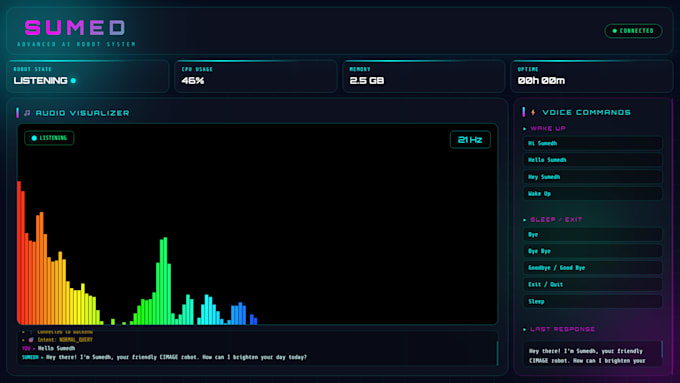The image size is (680, 383).
Task: Select the CPU Usage 46% card
Action: click(x=256, y=76)
